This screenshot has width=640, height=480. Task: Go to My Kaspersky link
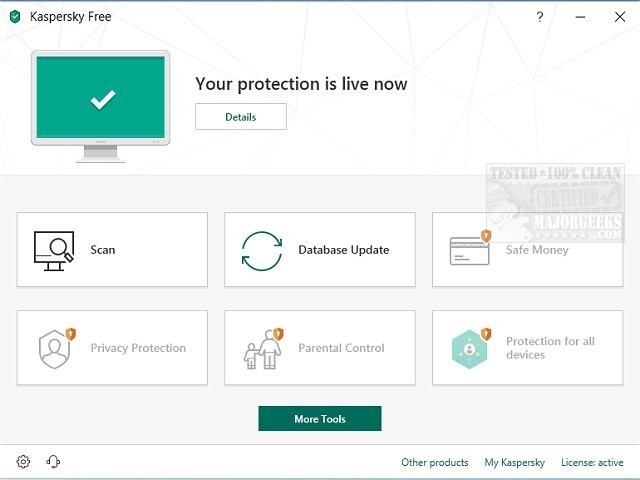coord(514,463)
